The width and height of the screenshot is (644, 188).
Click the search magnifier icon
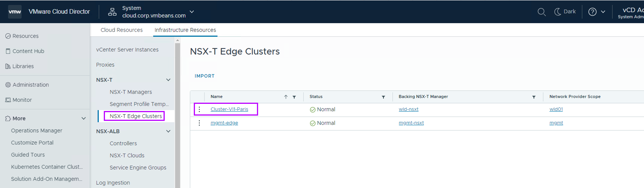tap(541, 12)
